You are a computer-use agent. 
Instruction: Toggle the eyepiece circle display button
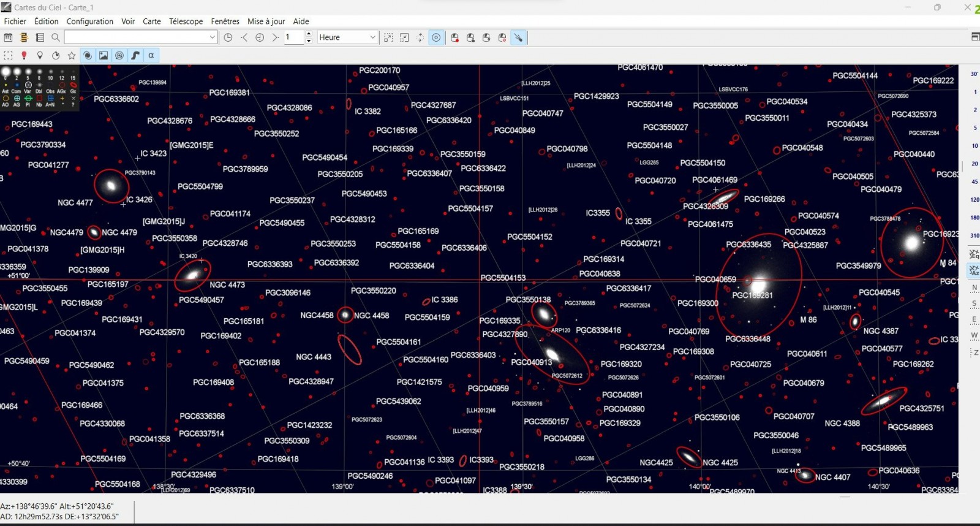coord(436,37)
